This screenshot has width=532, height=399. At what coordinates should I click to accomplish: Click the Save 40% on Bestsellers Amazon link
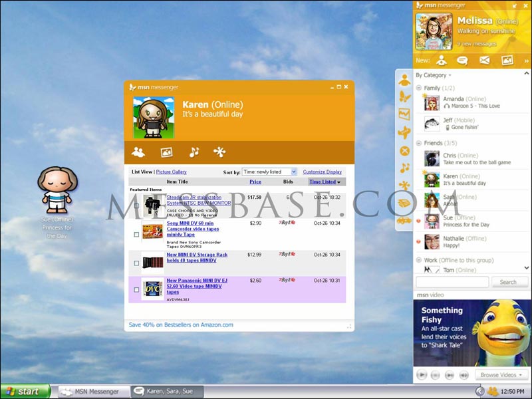tap(181, 325)
